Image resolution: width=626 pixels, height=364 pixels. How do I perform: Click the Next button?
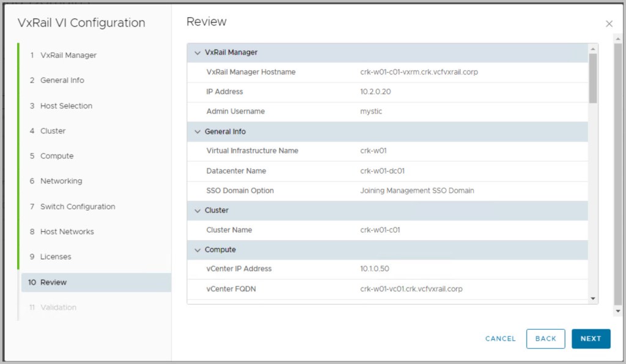[591, 339]
